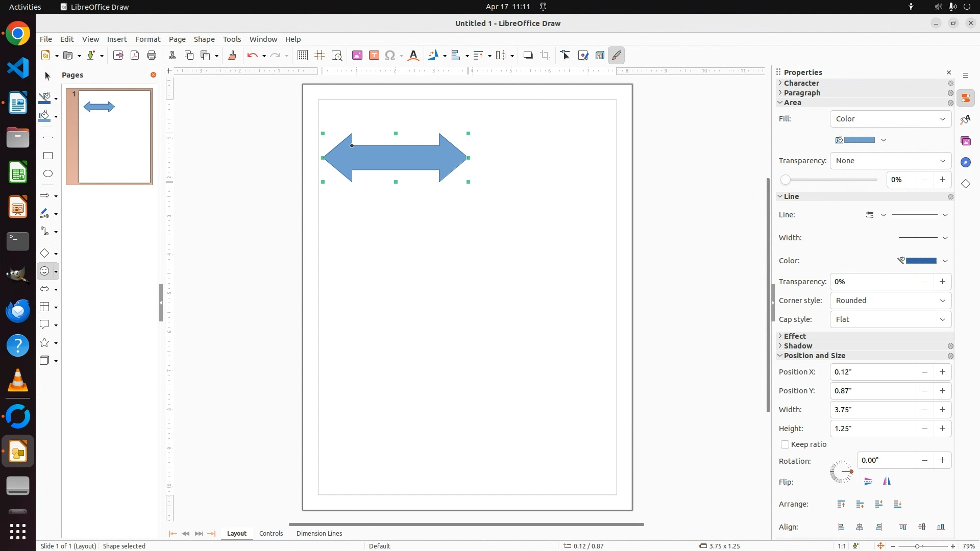Image resolution: width=980 pixels, height=551 pixels.
Task: Open the Gallery sidebar deck
Action: (966, 141)
